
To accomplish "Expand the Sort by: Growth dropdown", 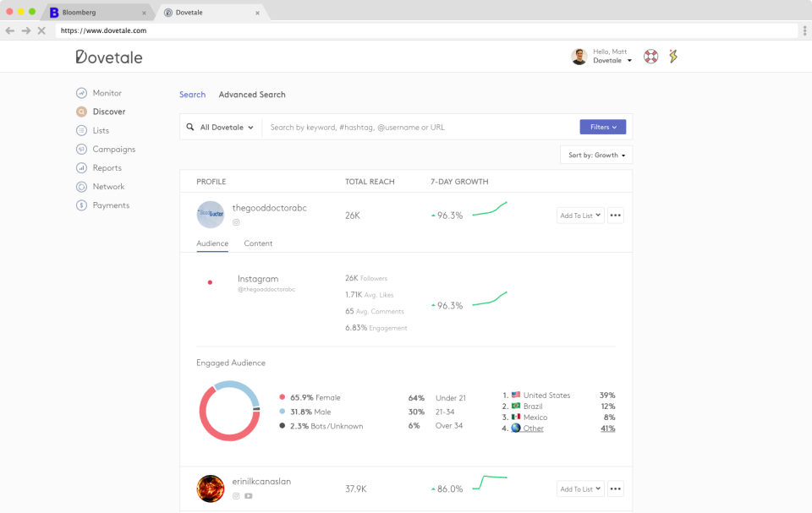I will pos(596,156).
